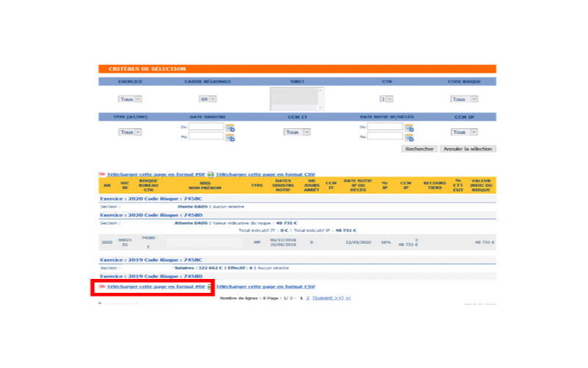Viewport: 588px width, 368px height.
Task: Open the CTN dropdown
Action: tap(387, 99)
